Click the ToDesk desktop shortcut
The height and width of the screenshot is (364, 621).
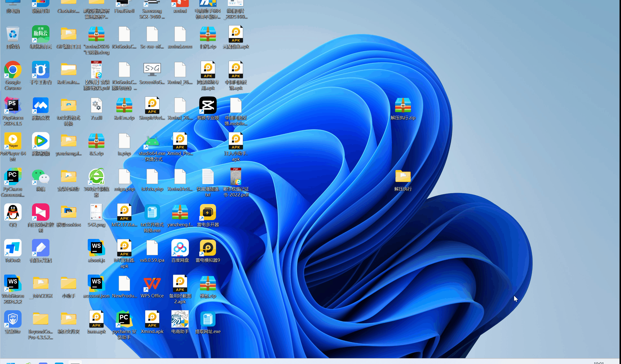13,248
